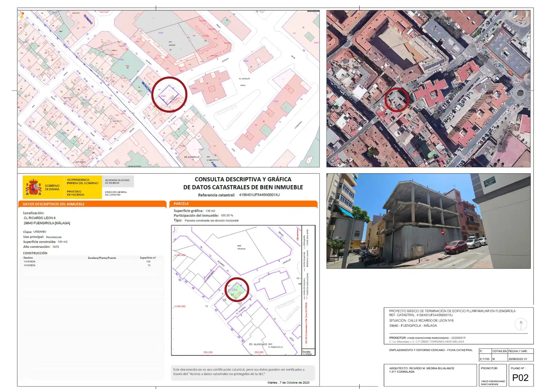Click 'MINISTERIO DE HACIENDA' in the yellow banner
This screenshot has height=392, width=555.
76,193
